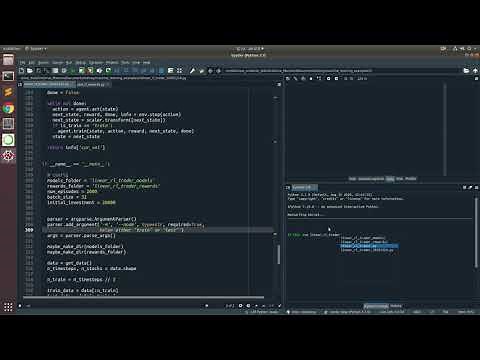Open Sublime Text from the dock
Image resolution: width=480 pixels, height=360 pixels.
pos(8,92)
